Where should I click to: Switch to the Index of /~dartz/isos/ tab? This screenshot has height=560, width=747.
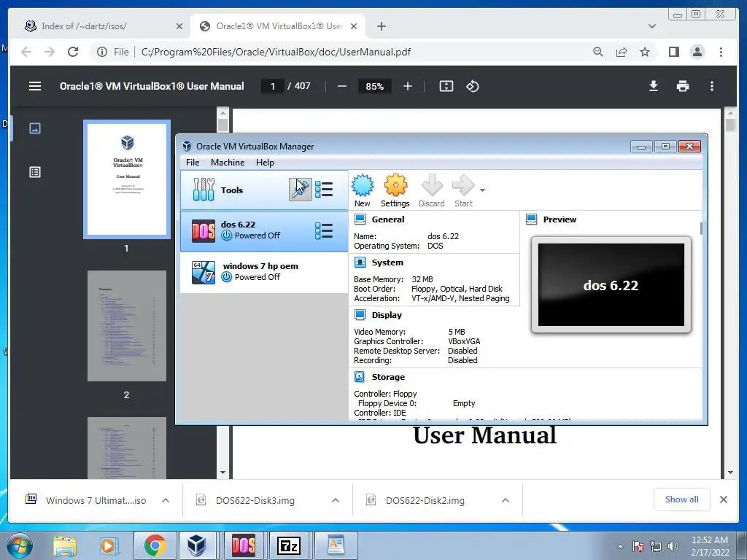(x=84, y=26)
